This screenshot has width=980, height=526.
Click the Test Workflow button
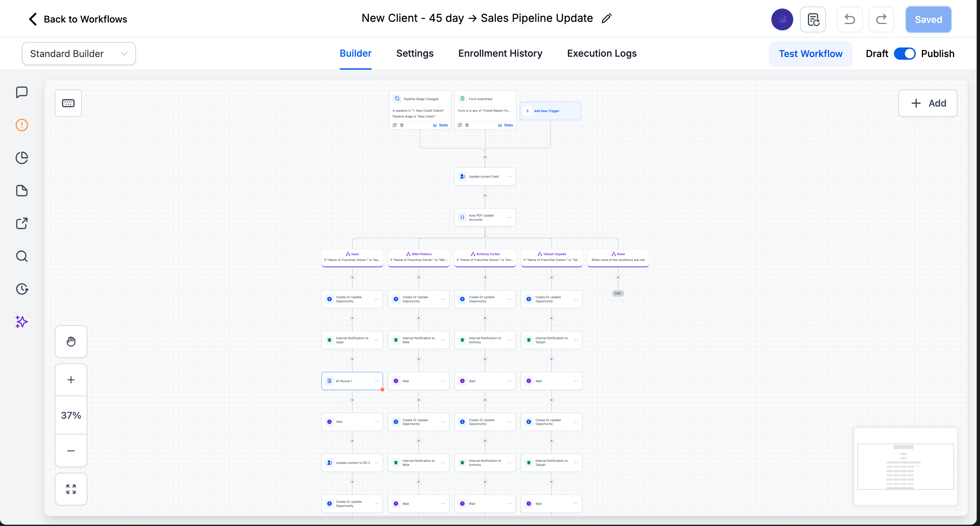[810, 54]
